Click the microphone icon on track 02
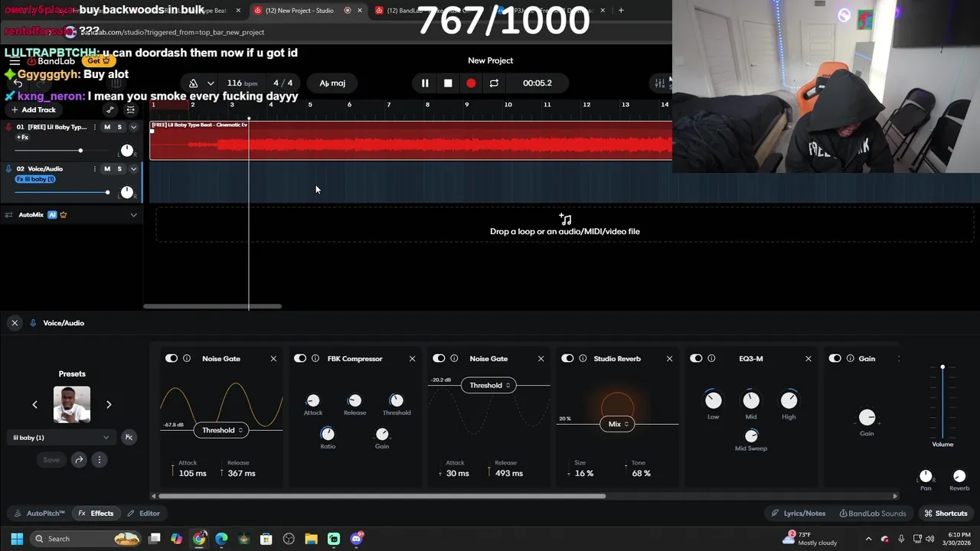The width and height of the screenshot is (980, 551). click(8, 169)
